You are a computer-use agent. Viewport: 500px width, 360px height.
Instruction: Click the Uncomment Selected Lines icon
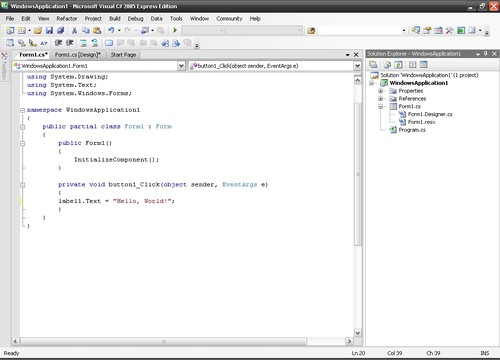click(95, 43)
